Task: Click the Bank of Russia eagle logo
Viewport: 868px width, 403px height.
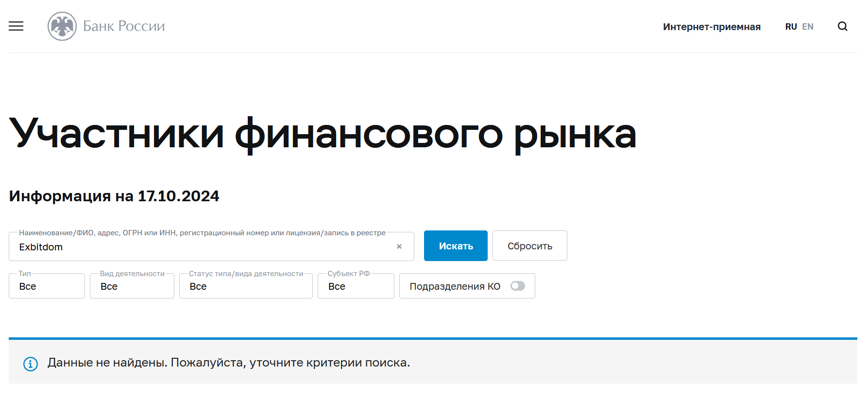Action: click(x=62, y=26)
